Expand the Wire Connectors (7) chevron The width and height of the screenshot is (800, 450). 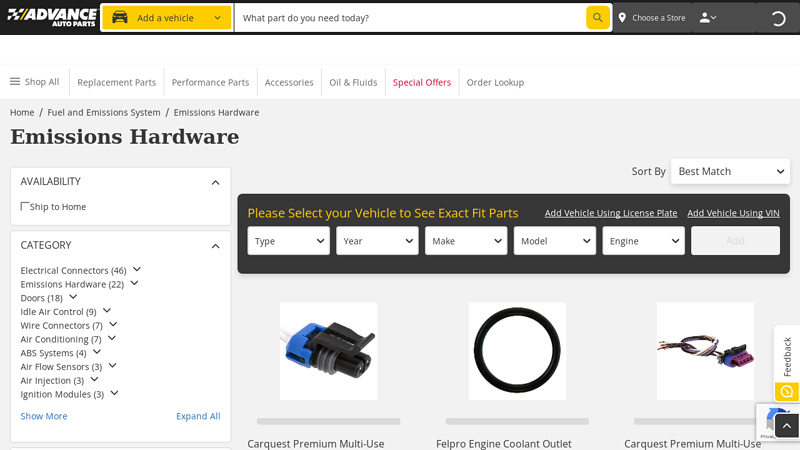point(113,324)
